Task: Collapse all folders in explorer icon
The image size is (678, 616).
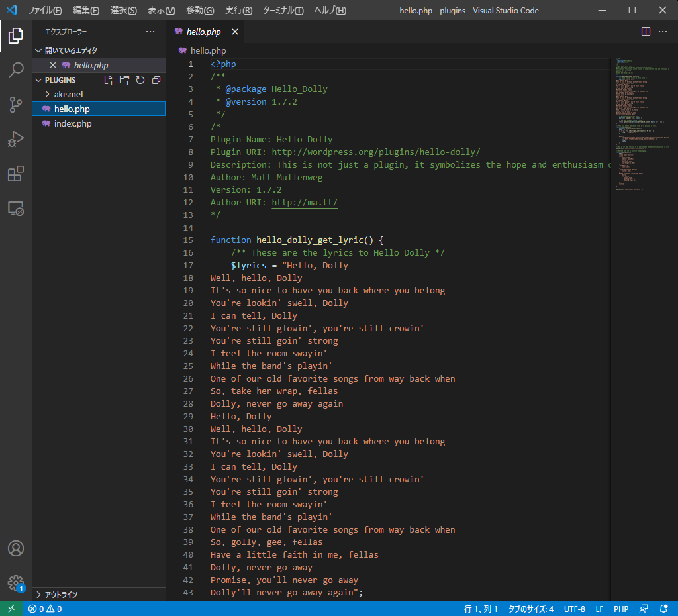Action: 156,80
